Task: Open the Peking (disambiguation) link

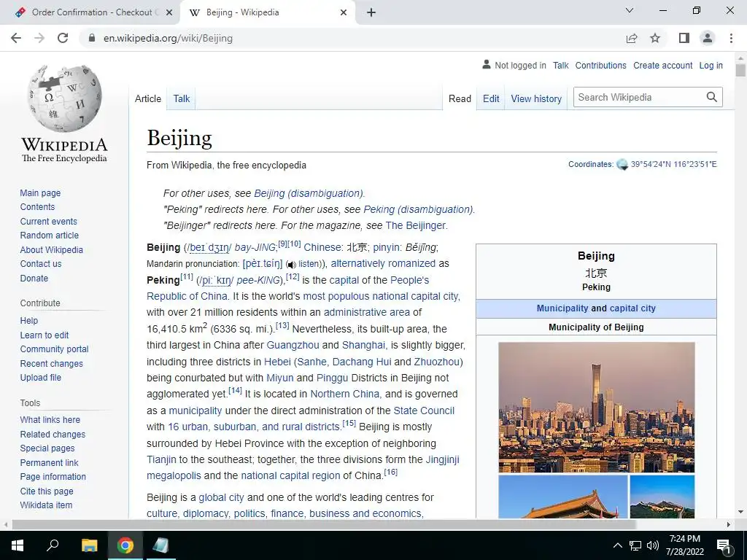Action: click(418, 209)
